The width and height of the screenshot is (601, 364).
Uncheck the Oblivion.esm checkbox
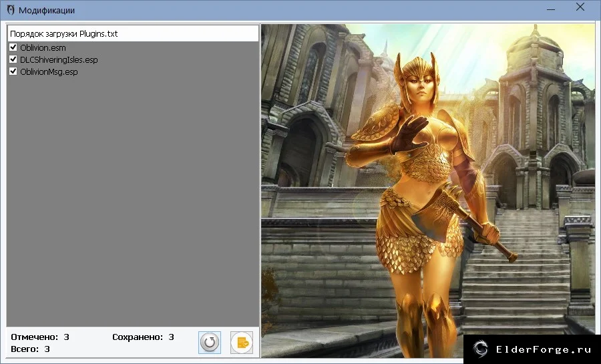pos(13,47)
